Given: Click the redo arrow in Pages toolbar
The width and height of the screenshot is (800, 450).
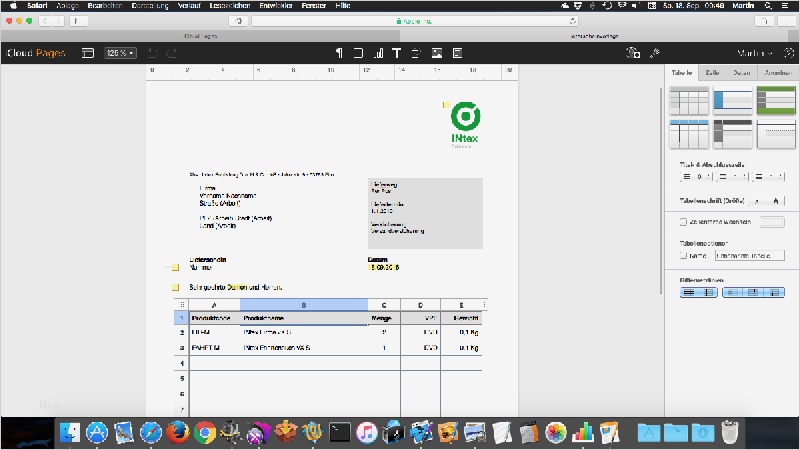Looking at the screenshot, I should [171, 53].
